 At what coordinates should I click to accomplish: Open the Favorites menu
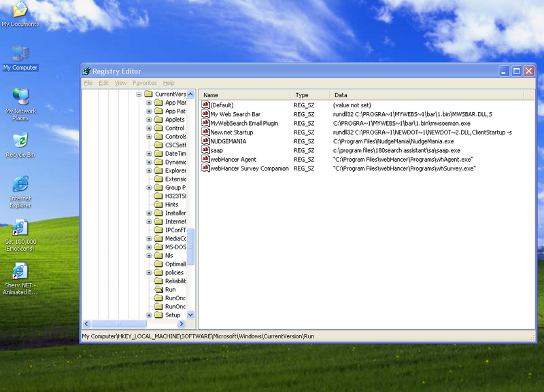click(145, 83)
